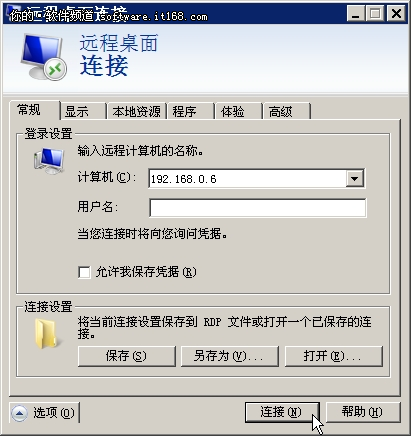
Task: Click the round arrow icon beside 选项
Action: click(20, 413)
